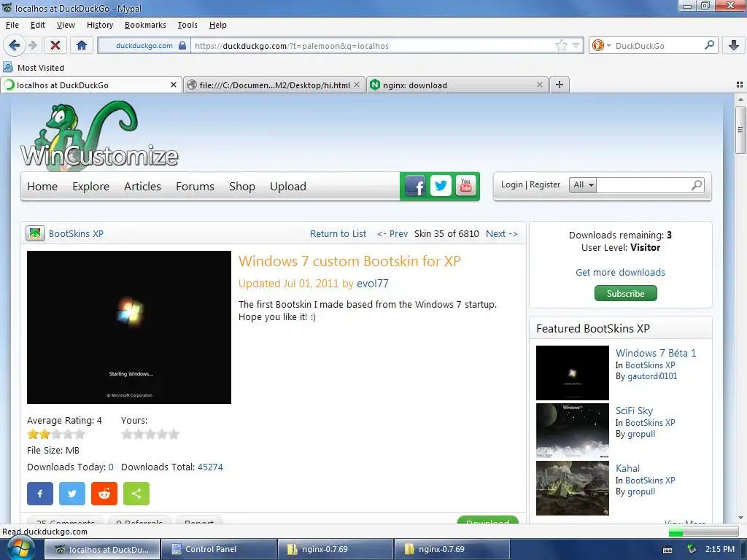Rate five stars under Yours
Viewport: 747px width, 560px height.
[x=174, y=434]
